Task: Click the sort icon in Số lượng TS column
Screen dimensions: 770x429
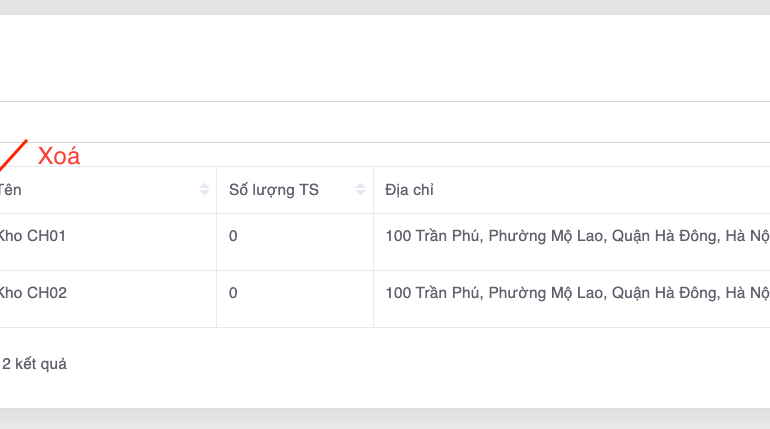Action: (361, 190)
